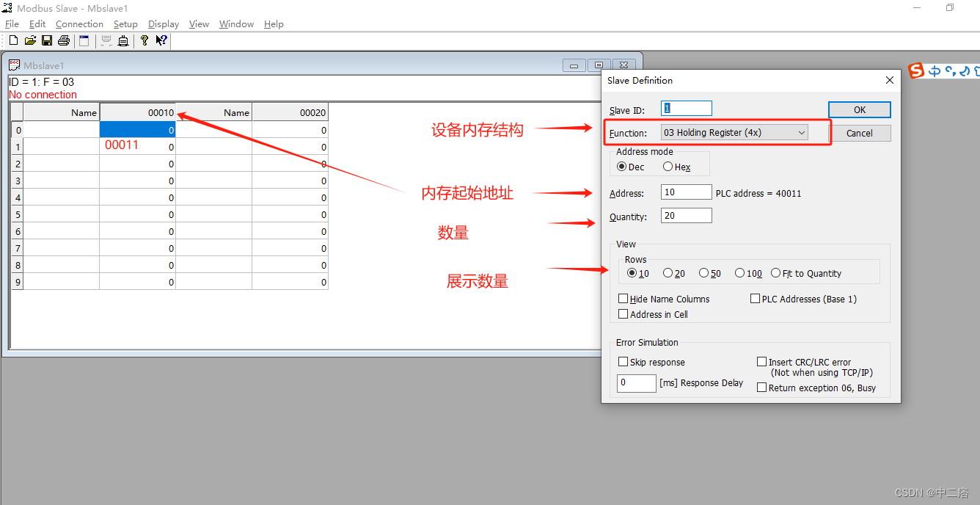The height and width of the screenshot is (505, 980).
Task: Open the Help menu
Action: 274,24
